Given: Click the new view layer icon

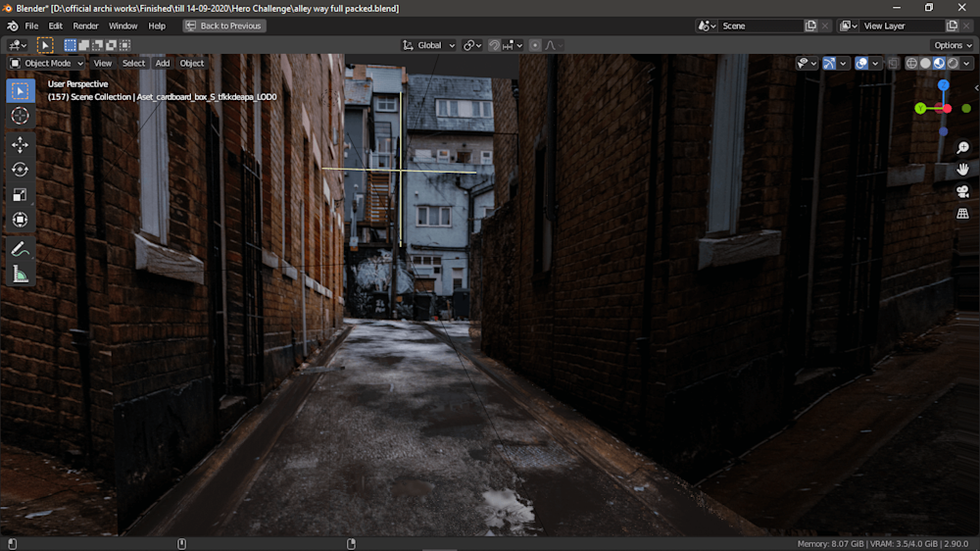Looking at the screenshot, I should coord(952,25).
